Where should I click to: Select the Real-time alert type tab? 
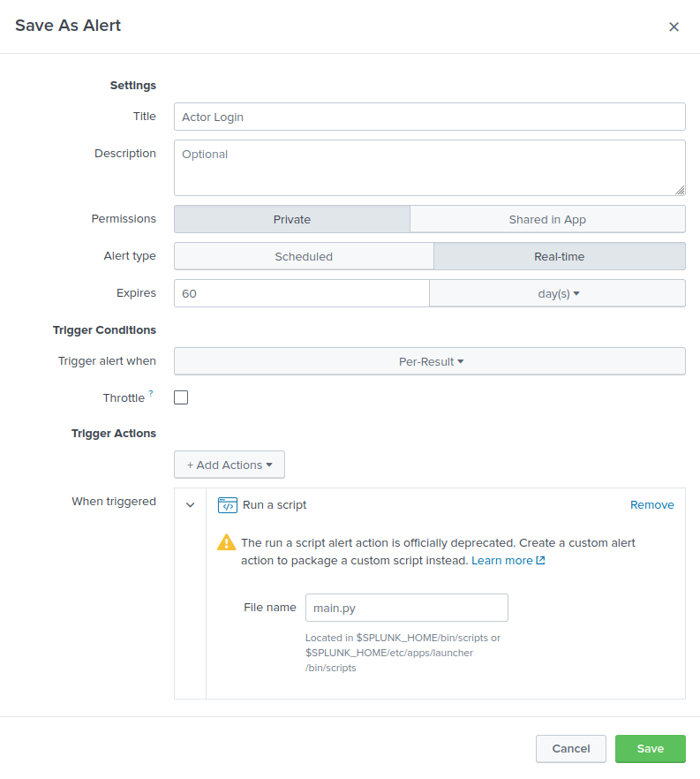559,255
